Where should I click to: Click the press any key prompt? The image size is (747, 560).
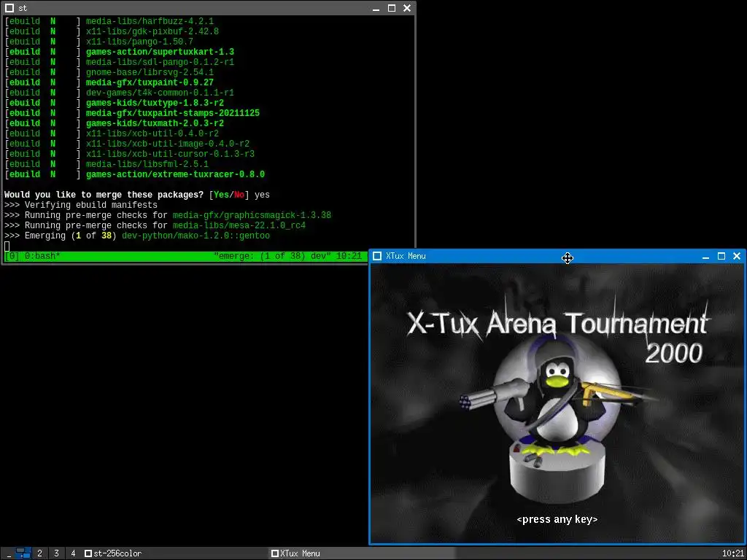coord(557,519)
